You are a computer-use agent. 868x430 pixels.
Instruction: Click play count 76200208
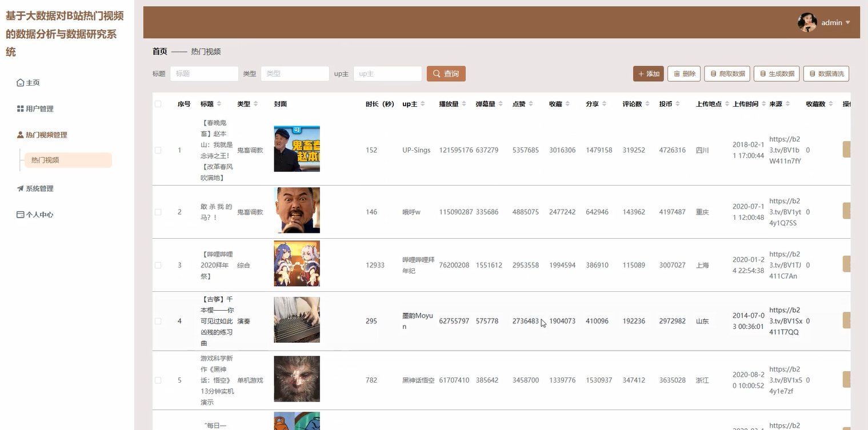click(454, 266)
